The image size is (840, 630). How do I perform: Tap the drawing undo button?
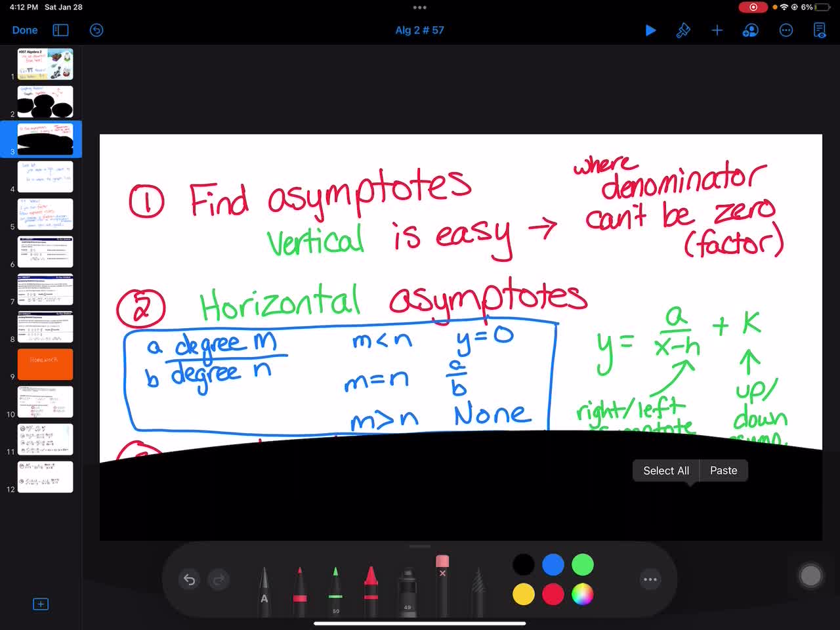(x=189, y=579)
